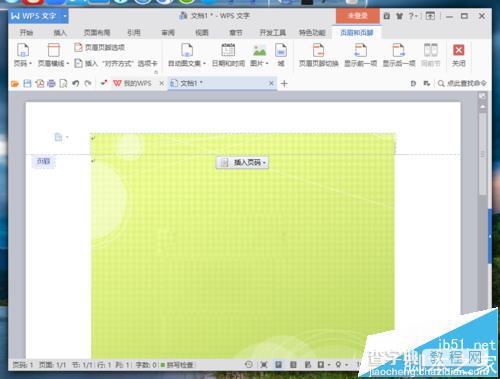Click the vertical scrollbar thumb
The height and width of the screenshot is (379, 500).
pyautogui.click(x=482, y=154)
